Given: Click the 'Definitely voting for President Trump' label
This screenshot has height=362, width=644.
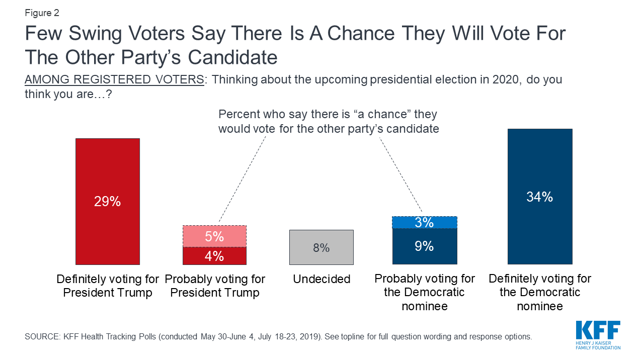Looking at the screenshot, I should [x=108, y=286].
